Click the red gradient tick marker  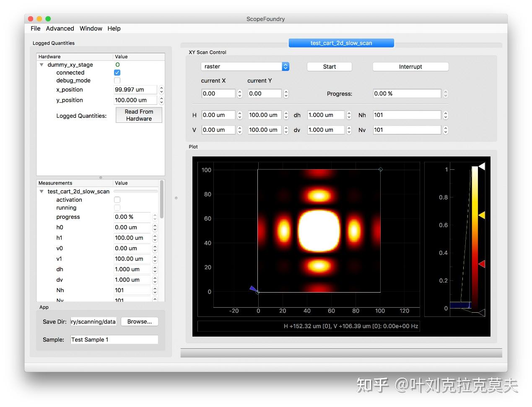coord(482,264)
